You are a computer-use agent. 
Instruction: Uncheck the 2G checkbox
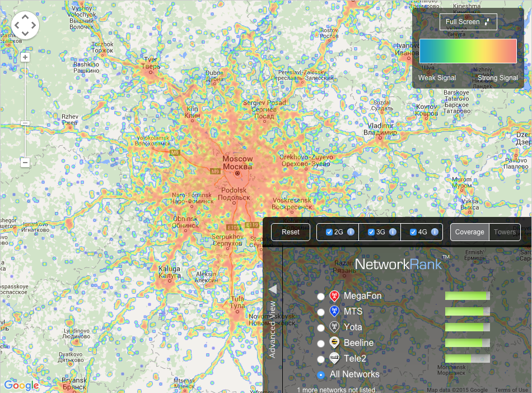329,232
